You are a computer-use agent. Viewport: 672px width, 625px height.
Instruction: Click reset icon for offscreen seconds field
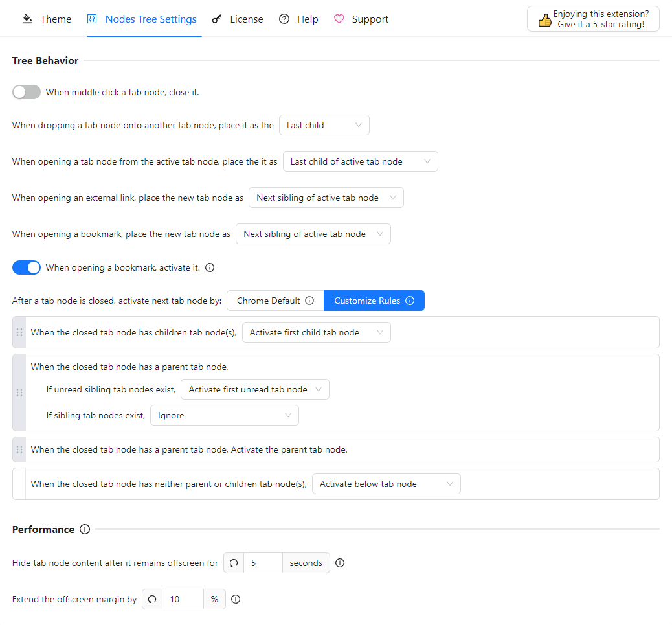[234, 563]
